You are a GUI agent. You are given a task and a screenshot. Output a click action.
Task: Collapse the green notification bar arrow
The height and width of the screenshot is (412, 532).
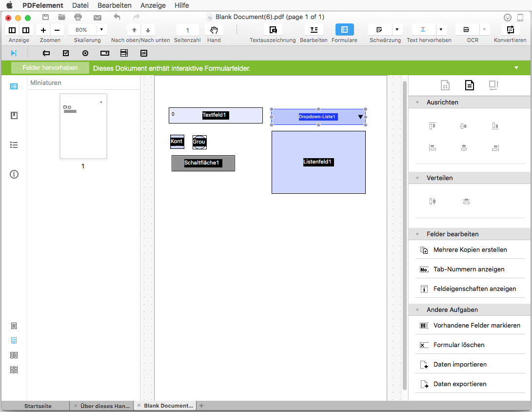516,68
